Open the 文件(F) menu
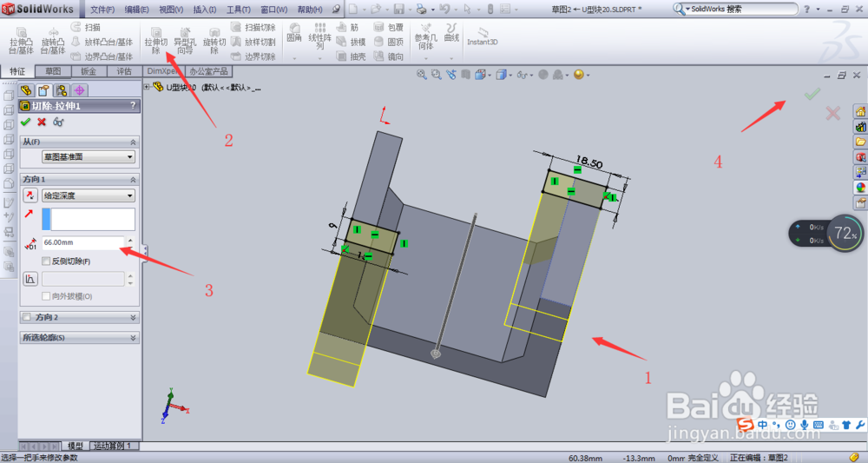This screenshot has height=463, width=868. coord(102,10)
